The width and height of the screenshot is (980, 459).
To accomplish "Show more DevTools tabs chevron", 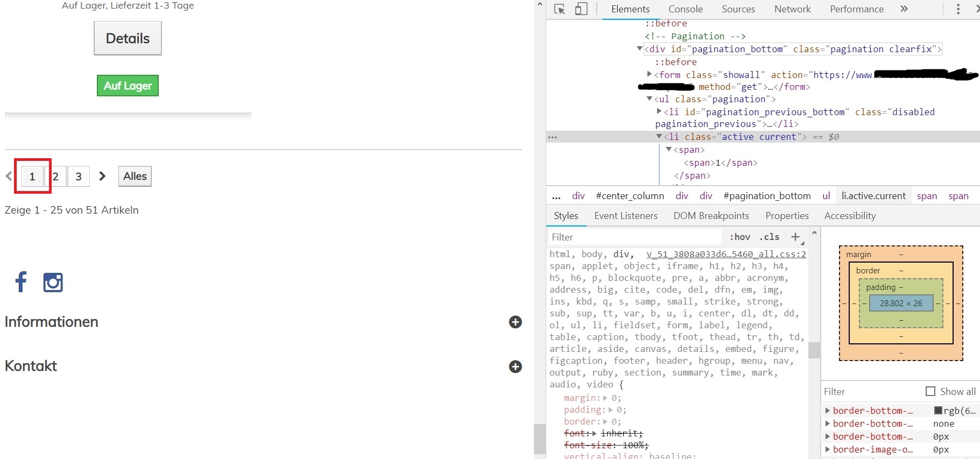I will point(904,9).
